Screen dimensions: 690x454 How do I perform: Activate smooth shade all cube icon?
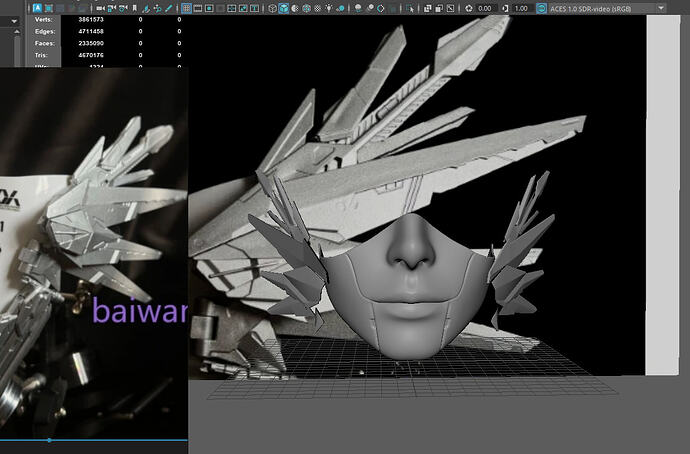click(x=284, y=8)
